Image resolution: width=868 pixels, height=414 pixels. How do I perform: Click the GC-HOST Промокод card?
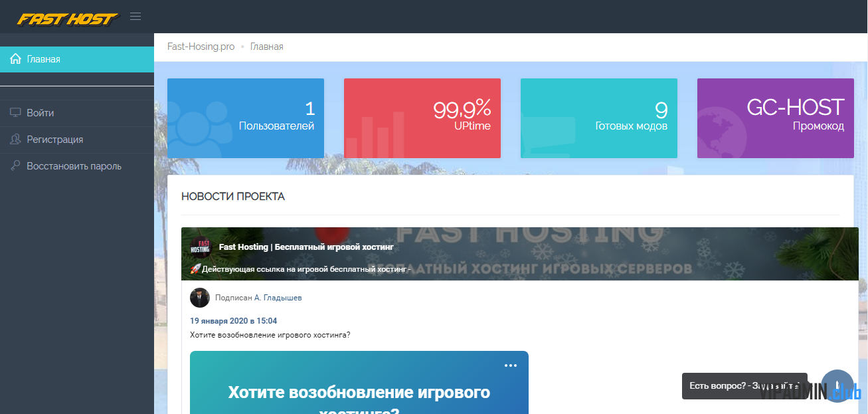[x=776, y=118]
